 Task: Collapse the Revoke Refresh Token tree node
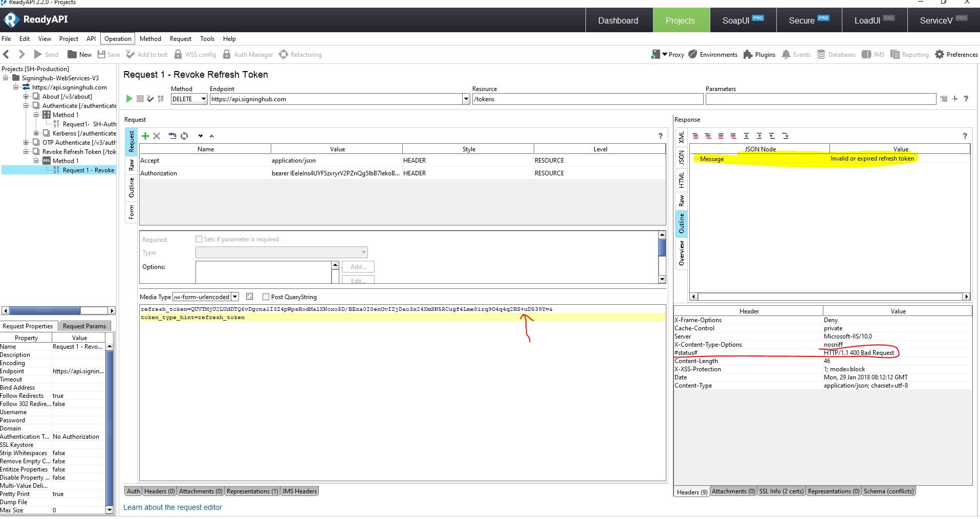tap(26, 152)
